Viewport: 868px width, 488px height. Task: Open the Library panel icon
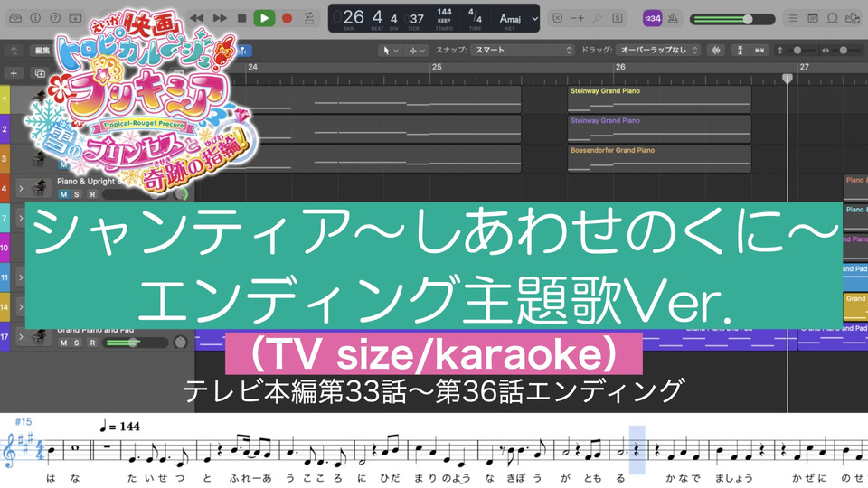15,18
